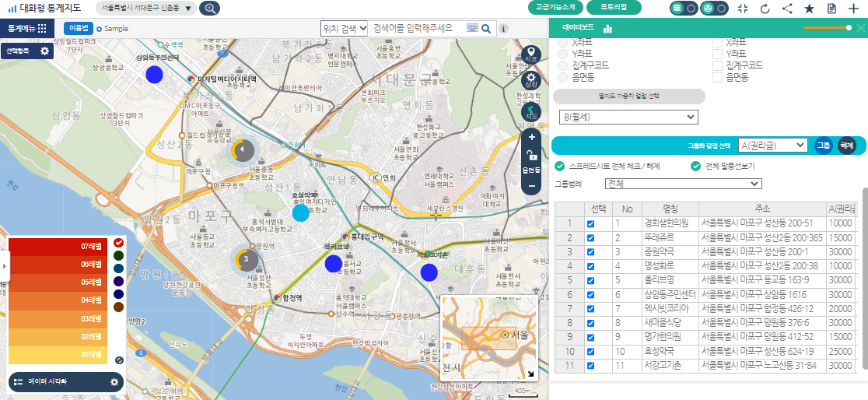Open the 그룹범례 전체 dropdown
Screen dimensions: 868x400
[x=684, y=184]
